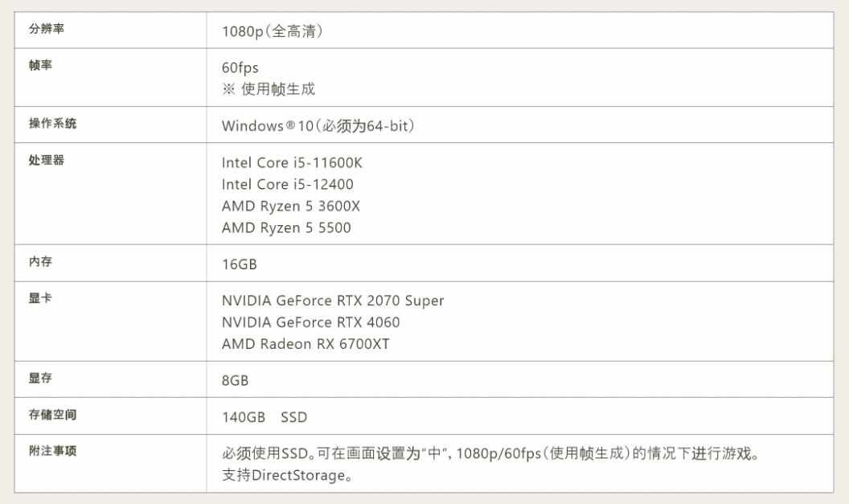Click AMD Radeon RX 6700XT entry

[x=306, y=344]
